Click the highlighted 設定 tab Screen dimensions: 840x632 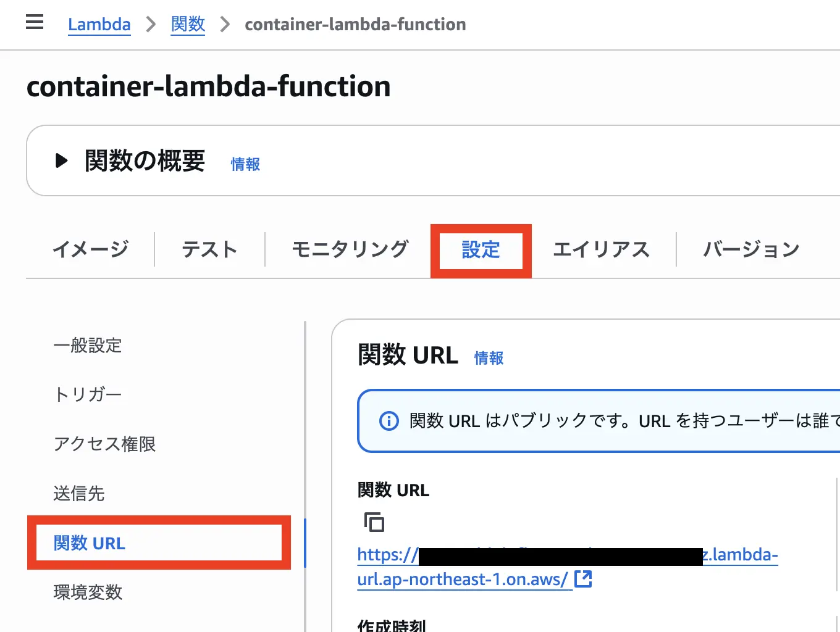481,251
